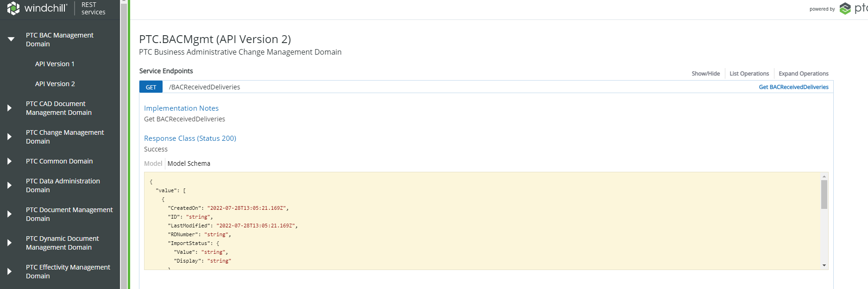Image resolution: width=868 pixels, height=289 pixels.
Task: Open API Version 1
Action: [55, 64]
